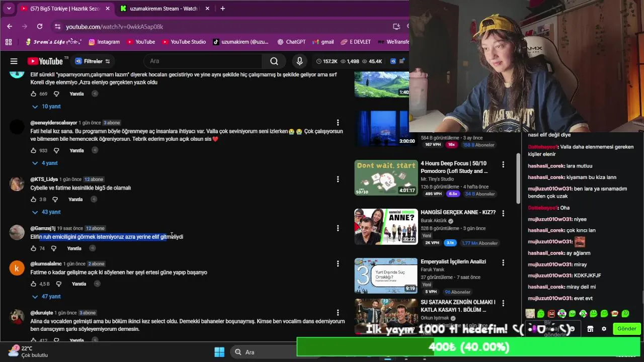
Task: Go back to the previous browser page
Action: coord(10,26)
